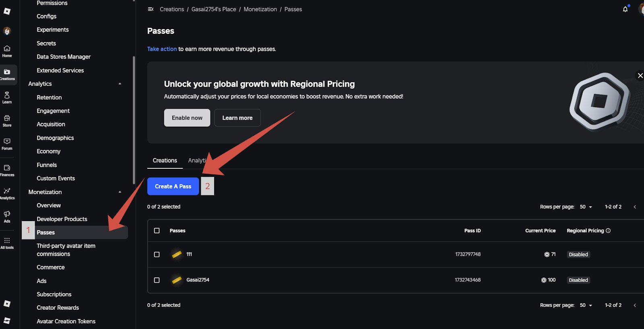Open the Learn icon in sidebar
The height and width of the screenshot is (329, 644).
coord(7,97)
